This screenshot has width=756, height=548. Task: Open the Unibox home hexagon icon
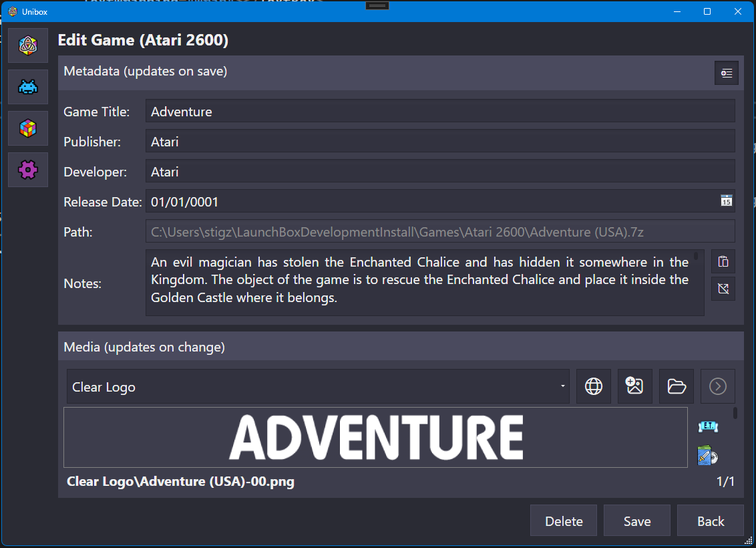point(28,45)
